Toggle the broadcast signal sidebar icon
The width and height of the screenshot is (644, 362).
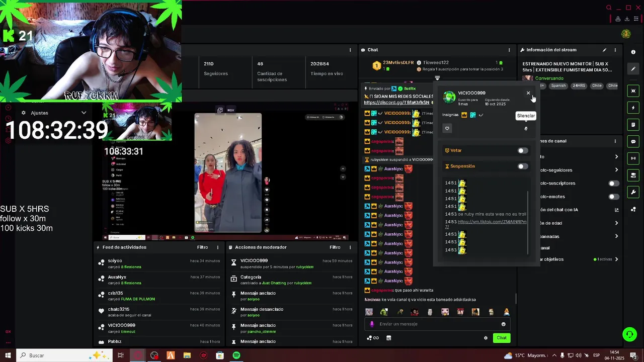(633, 158)
